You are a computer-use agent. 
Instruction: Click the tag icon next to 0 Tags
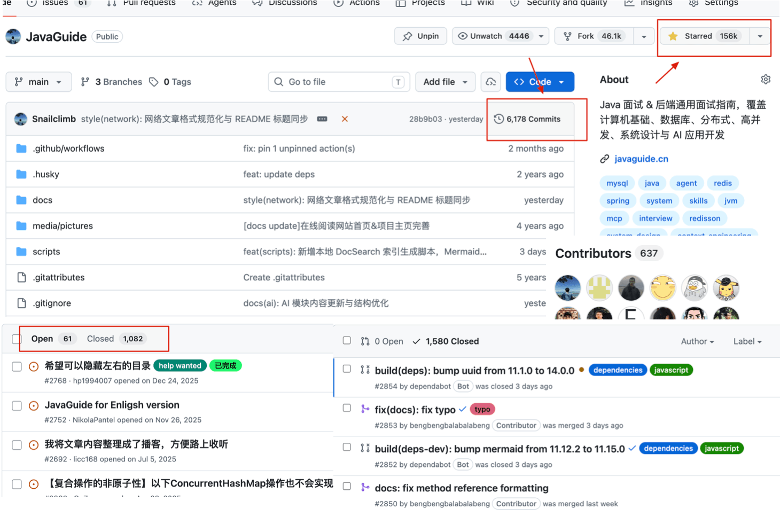click(x=154, y=82)
